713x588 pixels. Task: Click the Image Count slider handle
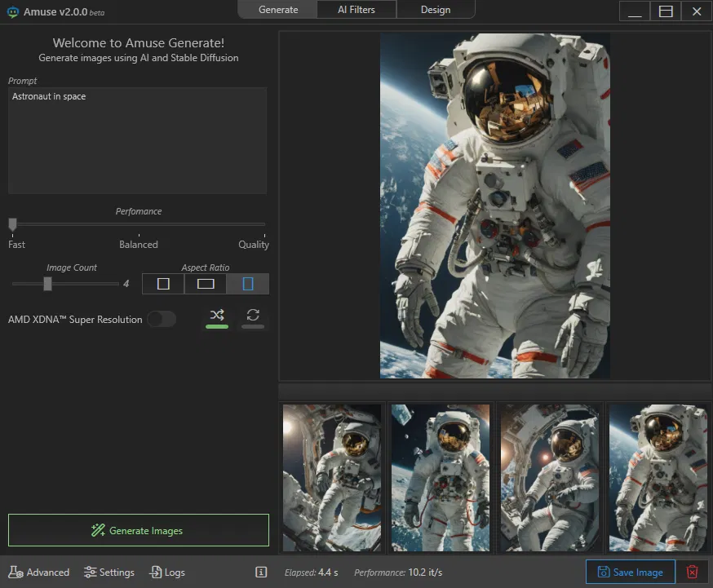(x=47, y=284)
